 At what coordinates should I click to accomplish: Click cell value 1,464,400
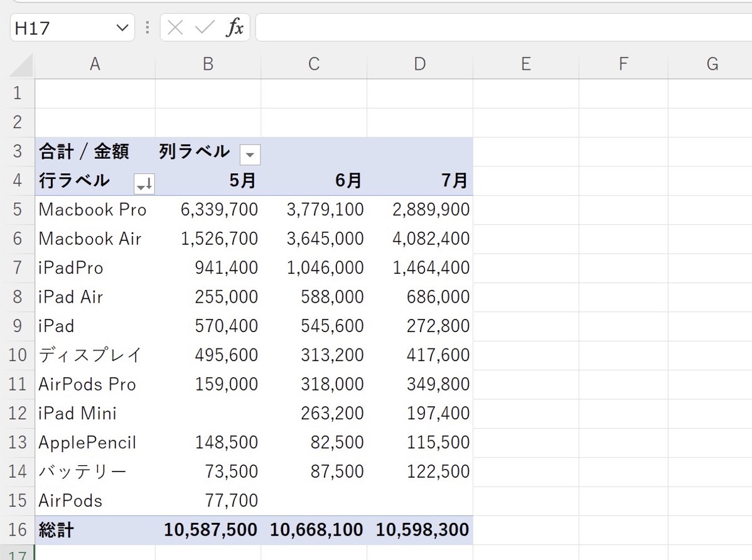420,268
